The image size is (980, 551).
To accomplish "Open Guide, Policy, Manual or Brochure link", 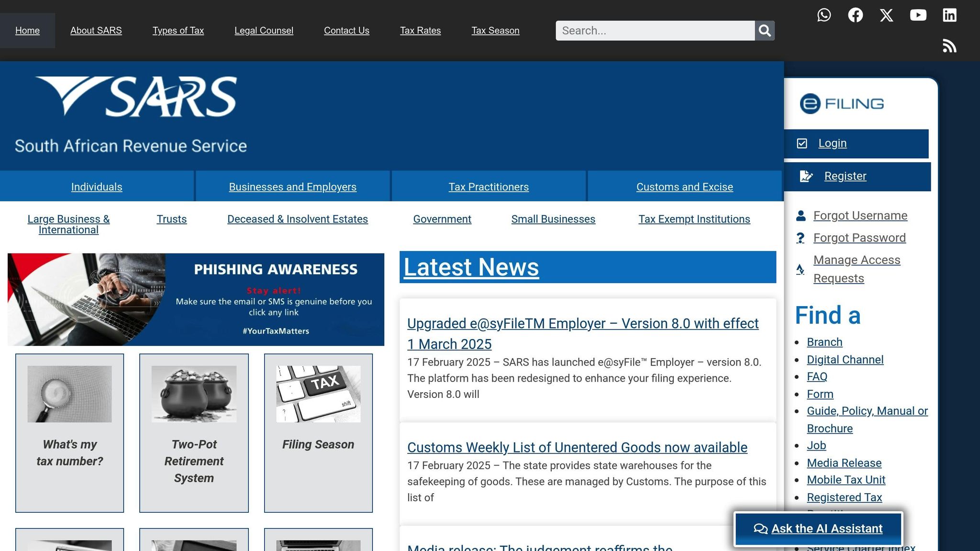I will (867, 419).
